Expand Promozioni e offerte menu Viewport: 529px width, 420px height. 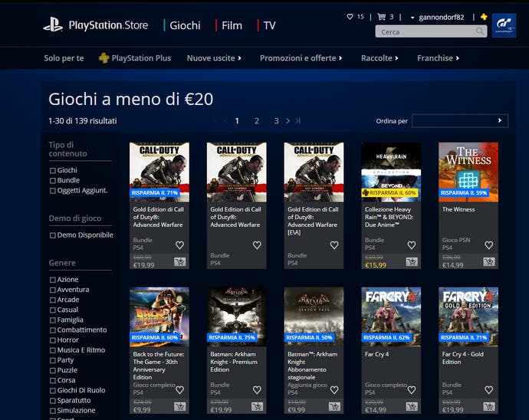point(301,58)
